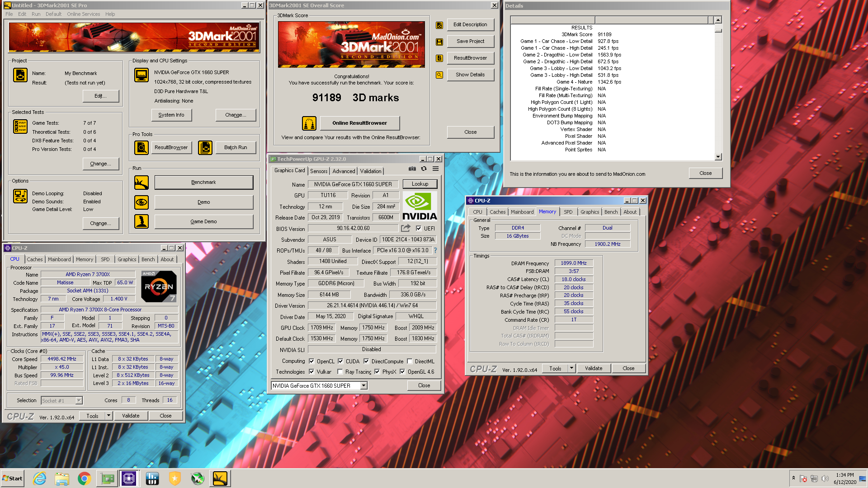Viewport: 868px width, 488px height.
Task: Click the Project icon in 3DMark
Action: click(x=20, y=75)
